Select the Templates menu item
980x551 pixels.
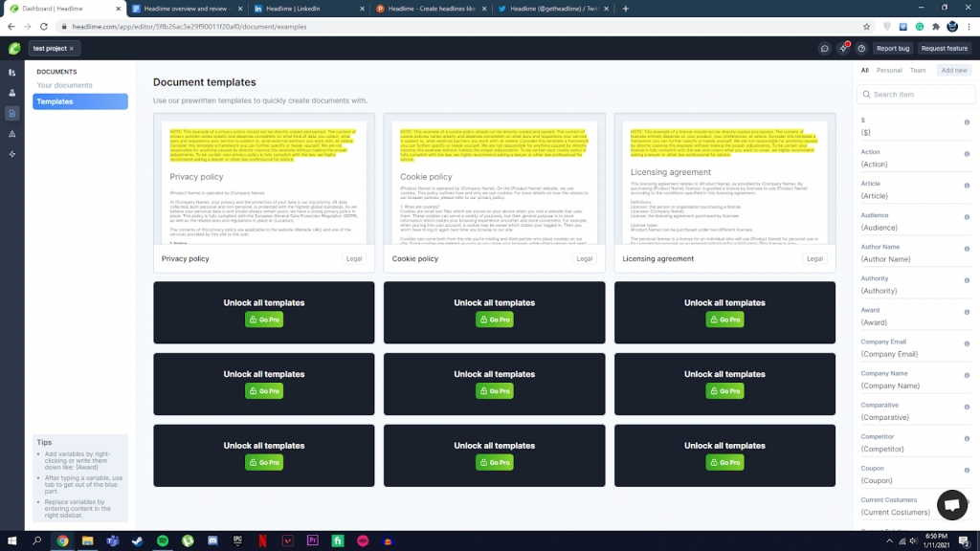[80, 101]
